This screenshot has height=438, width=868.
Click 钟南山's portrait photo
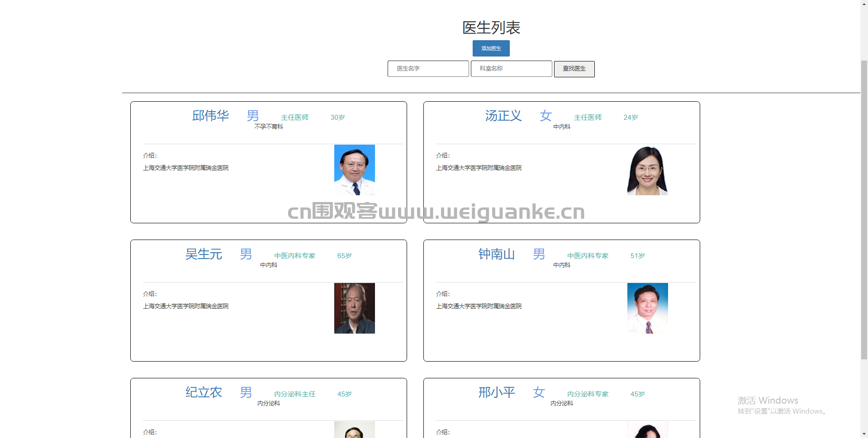648,308
